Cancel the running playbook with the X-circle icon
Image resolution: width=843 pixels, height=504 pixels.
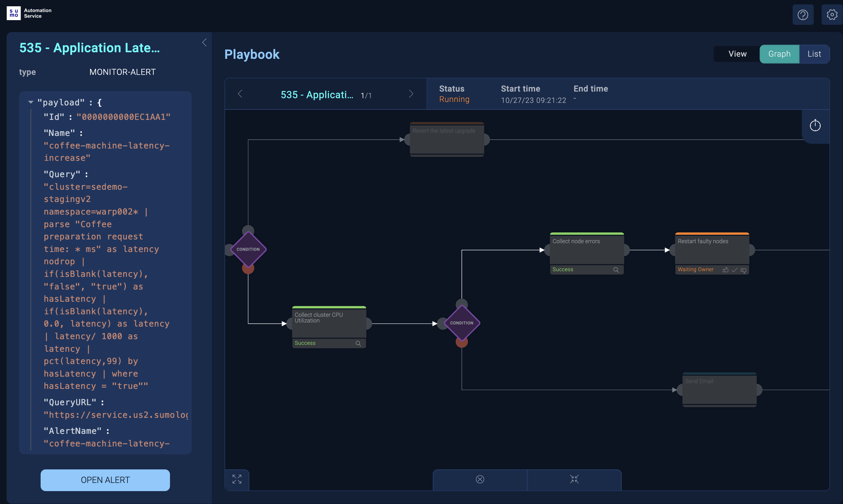click(480, 479)
